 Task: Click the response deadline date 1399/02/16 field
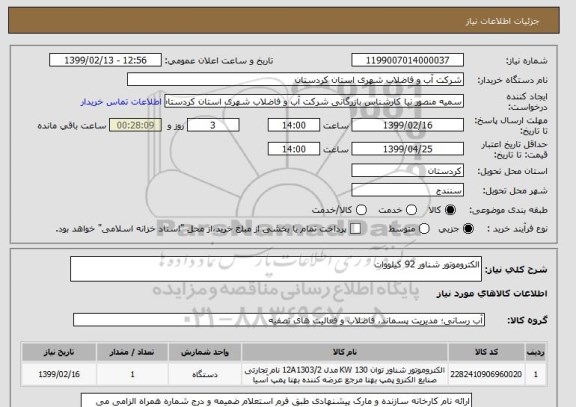point(407,125)
